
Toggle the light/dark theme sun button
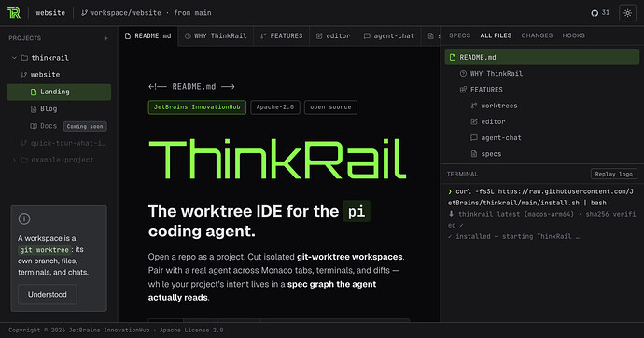[x=627, y=13]
